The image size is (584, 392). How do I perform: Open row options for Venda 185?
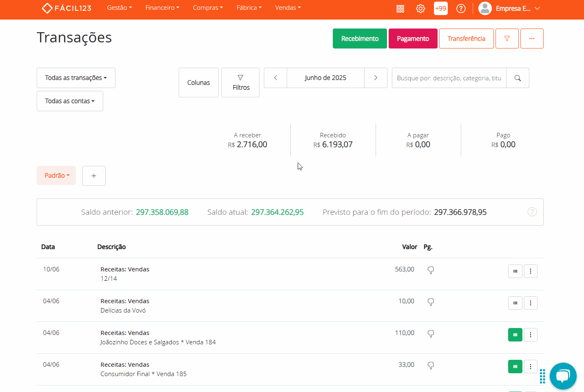point(531,366)
